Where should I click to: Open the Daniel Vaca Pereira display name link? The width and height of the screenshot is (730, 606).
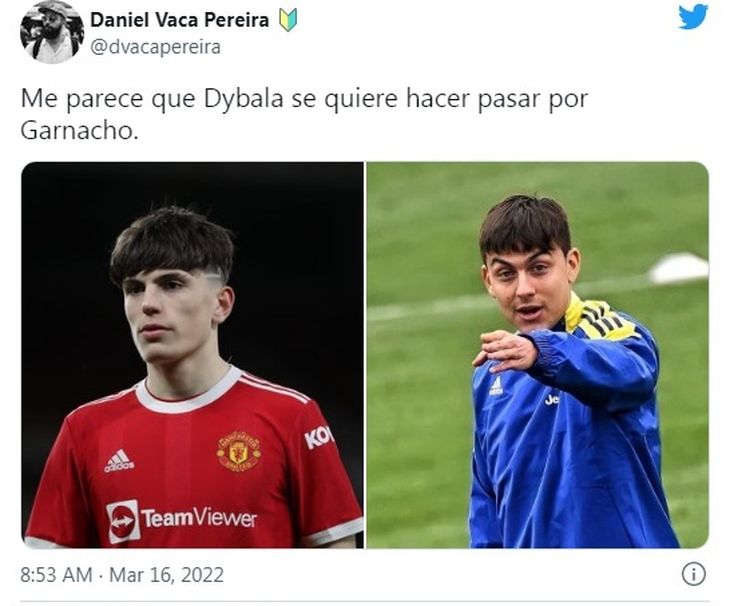click(180, 20)
